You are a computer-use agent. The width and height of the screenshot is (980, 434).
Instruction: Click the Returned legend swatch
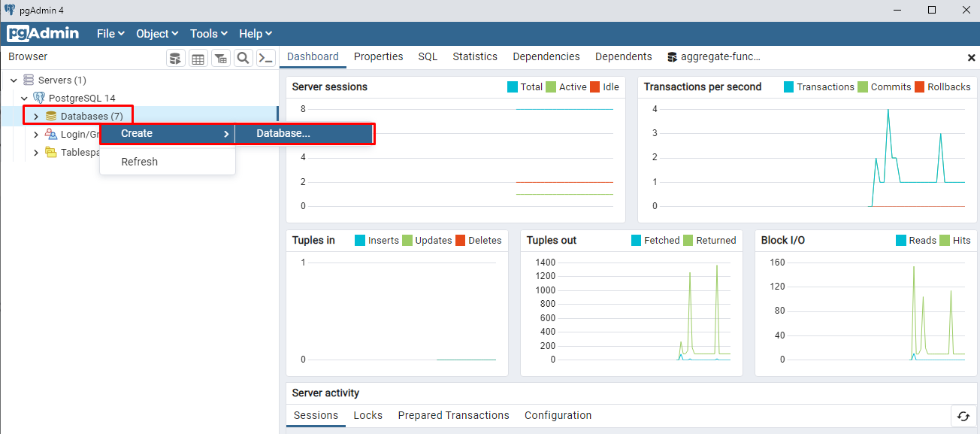tap(688, 241)
